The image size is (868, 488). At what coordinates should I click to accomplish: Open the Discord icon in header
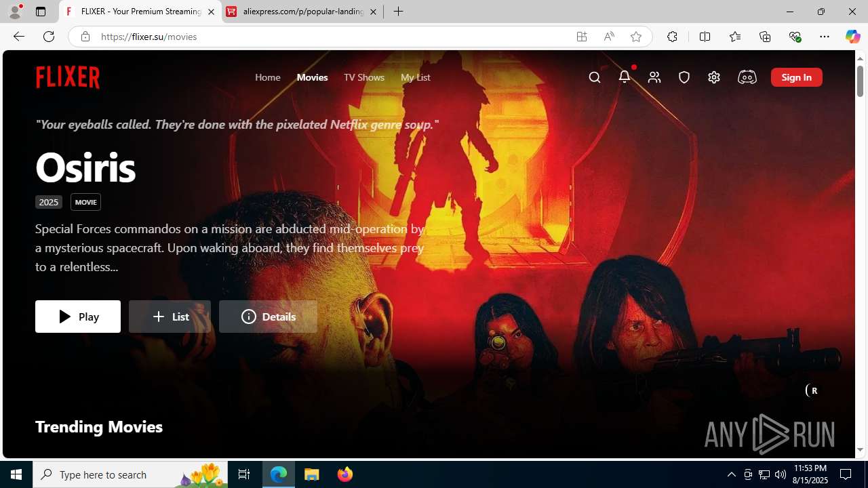tap(747, 77)
